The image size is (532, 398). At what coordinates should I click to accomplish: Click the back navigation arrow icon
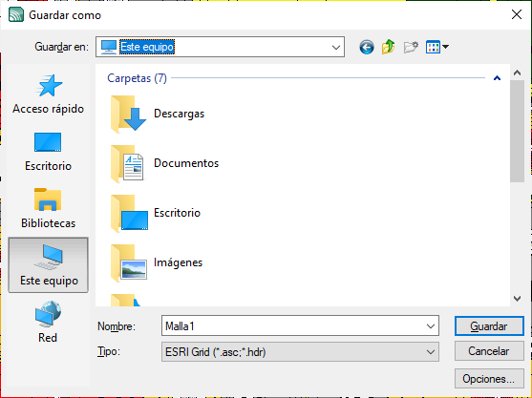pos(367,47)
